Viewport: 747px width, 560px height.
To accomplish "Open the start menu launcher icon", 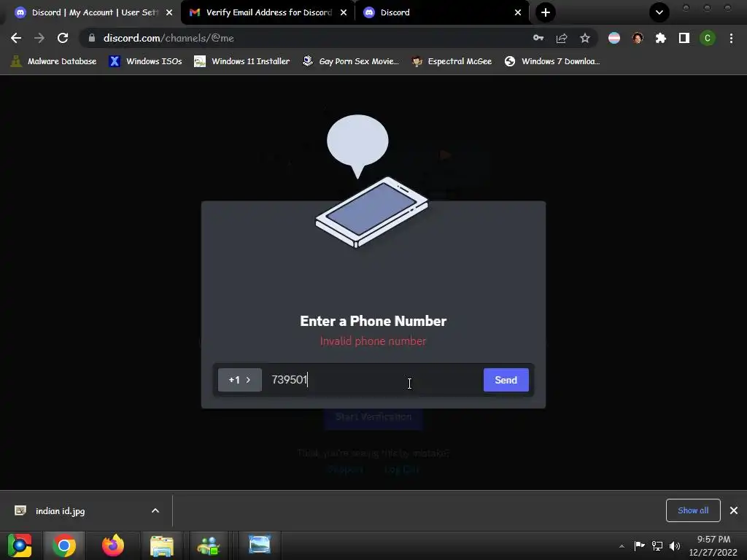I will click(x=20, y=545).
